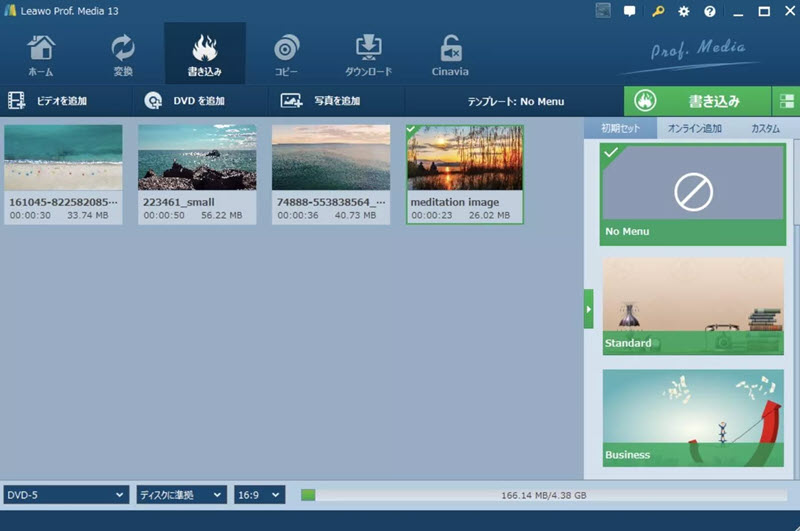The width and height of the screenshot is (800, 531).
Task: Switch to the オンライン追加 tab
Action: (x=694, y=129)
